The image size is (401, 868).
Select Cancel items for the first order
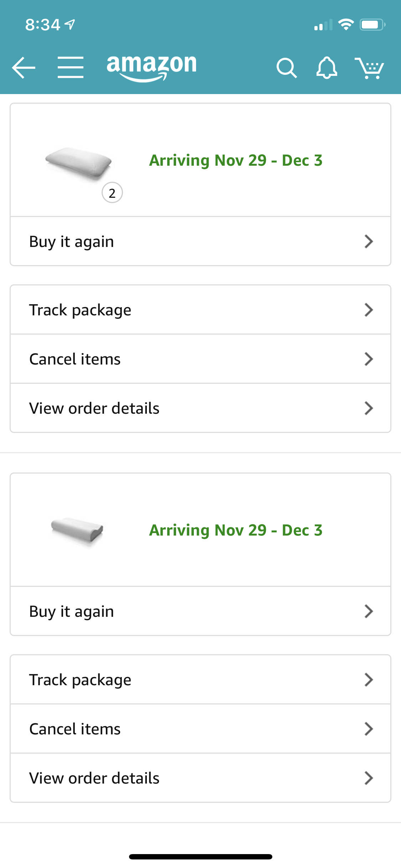pyautogui.click(x=200, y=359)
